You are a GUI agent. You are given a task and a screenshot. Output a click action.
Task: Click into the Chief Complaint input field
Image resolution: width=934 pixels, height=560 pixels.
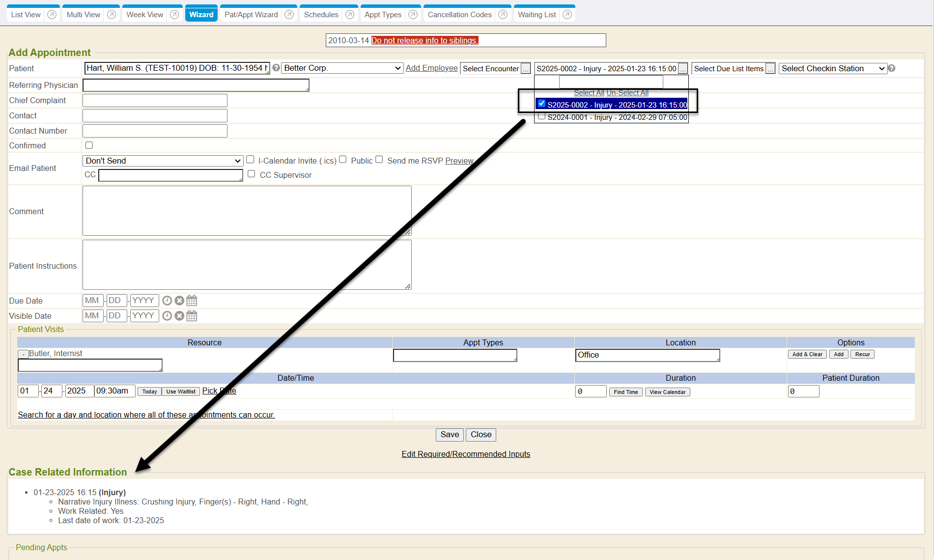pyautogui.click(x=155, y=101)
